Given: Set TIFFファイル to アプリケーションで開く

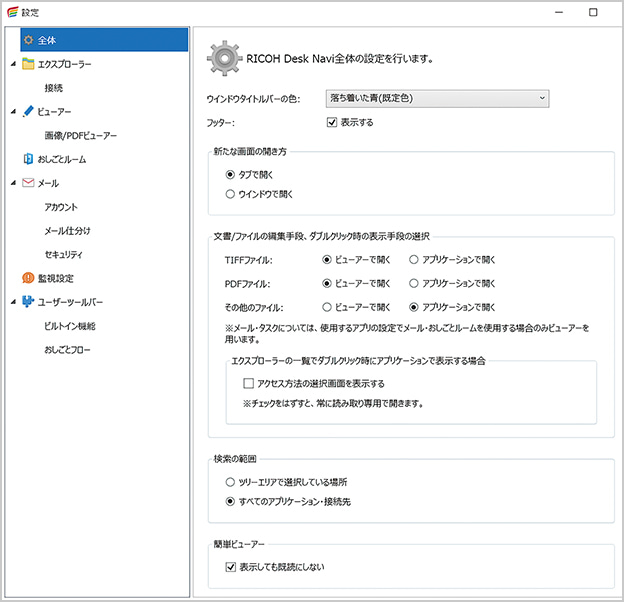Looking at the screenshot, I should pyautogui.click(x=415, y=259).
